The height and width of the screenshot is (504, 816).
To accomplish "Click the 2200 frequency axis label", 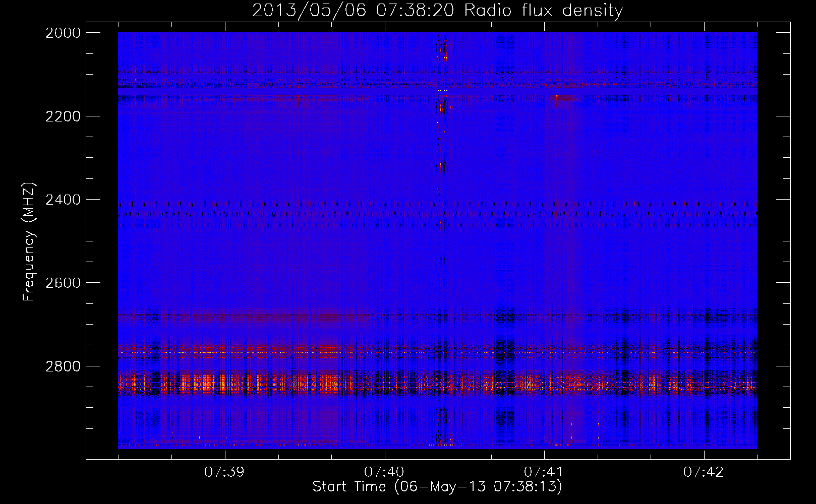I will [63, 116].
